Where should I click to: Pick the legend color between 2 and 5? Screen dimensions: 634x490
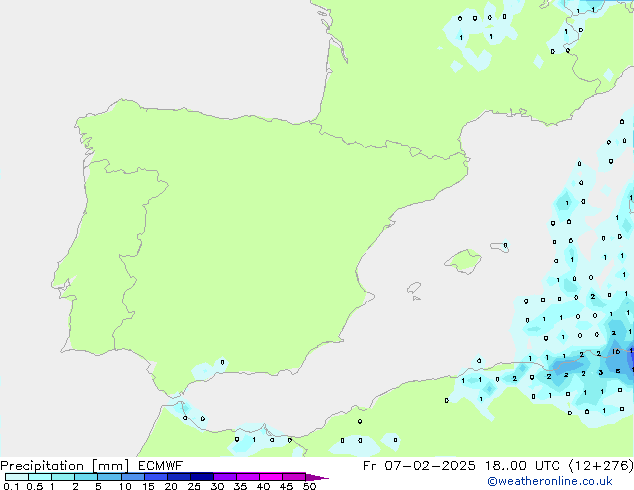pos(86,477)
